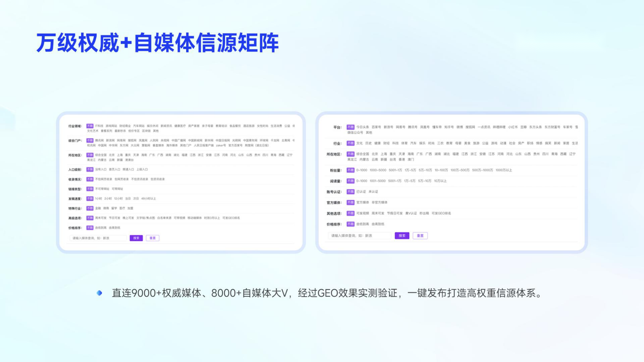Choose 黄V认证 in 其他选项 row
The image size is (644, 362).
pos(411,213)
